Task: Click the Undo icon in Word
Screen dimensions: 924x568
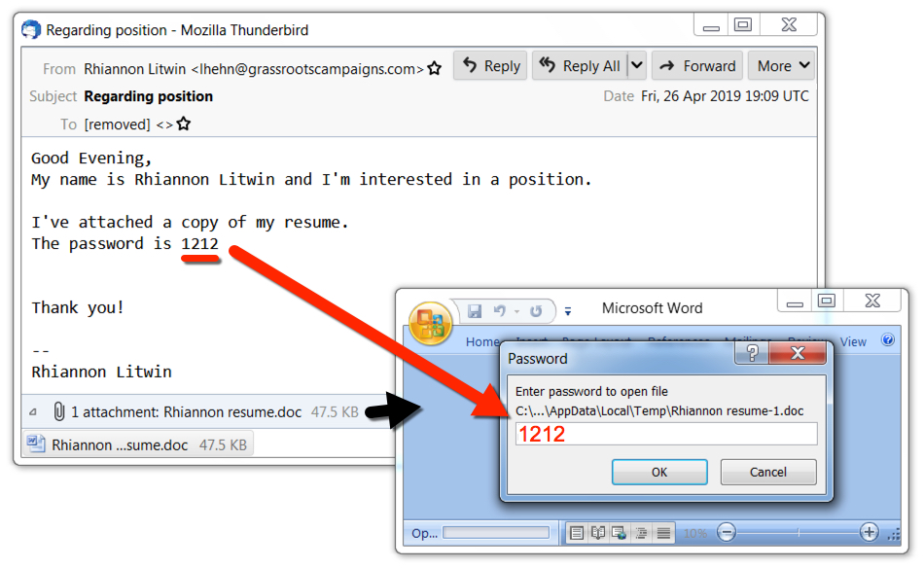Action: pos(500,309)
